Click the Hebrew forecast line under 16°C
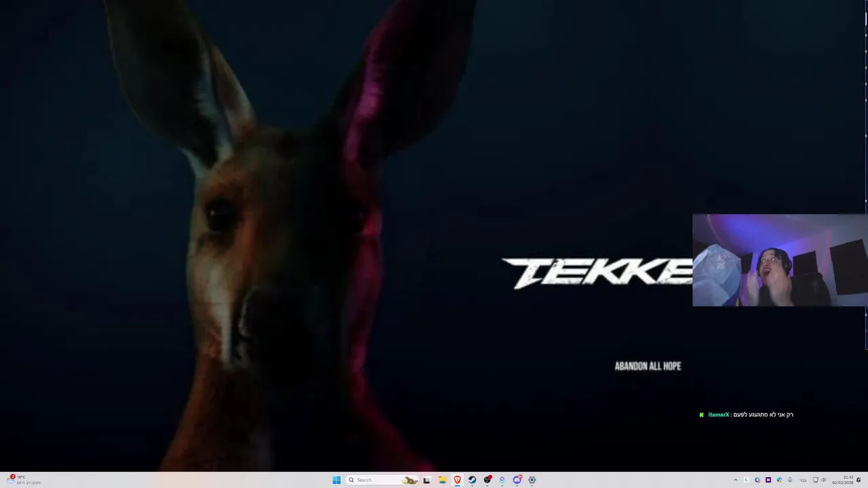868x488 pixels. click(28, 483)
